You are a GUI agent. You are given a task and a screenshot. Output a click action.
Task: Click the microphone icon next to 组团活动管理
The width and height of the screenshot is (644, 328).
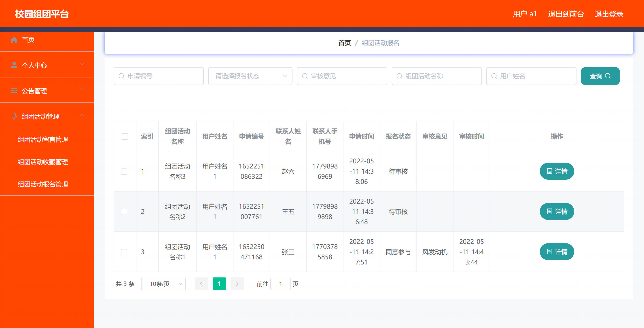point(14,116)
